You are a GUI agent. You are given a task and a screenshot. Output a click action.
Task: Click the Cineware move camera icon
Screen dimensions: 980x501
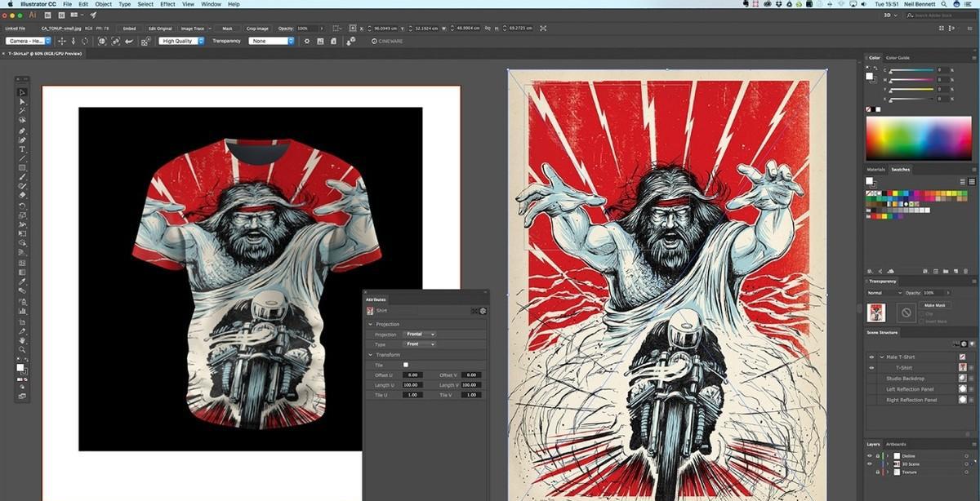tap(61, 41)
